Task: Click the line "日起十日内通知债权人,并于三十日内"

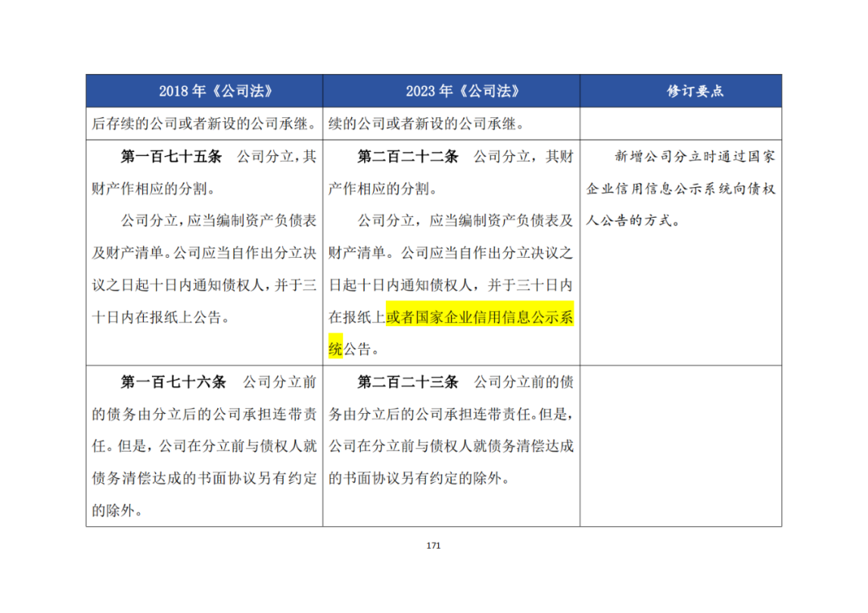Action: coord(451,285)
